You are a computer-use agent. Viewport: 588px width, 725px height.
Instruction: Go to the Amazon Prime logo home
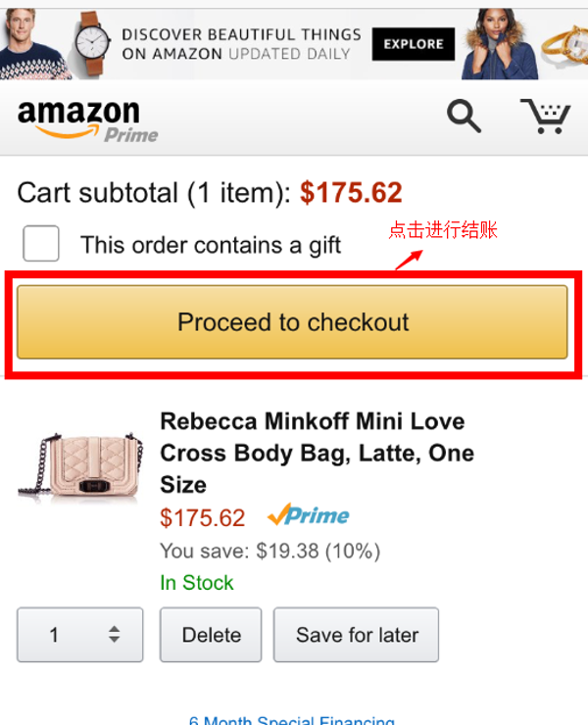coord(86,120)
